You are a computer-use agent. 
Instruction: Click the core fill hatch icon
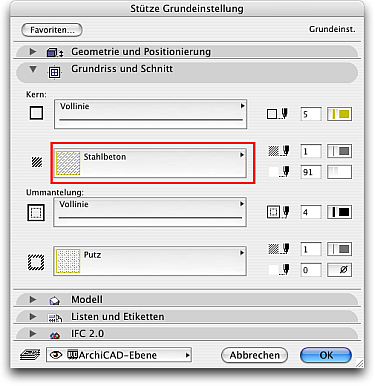(37, 162)
